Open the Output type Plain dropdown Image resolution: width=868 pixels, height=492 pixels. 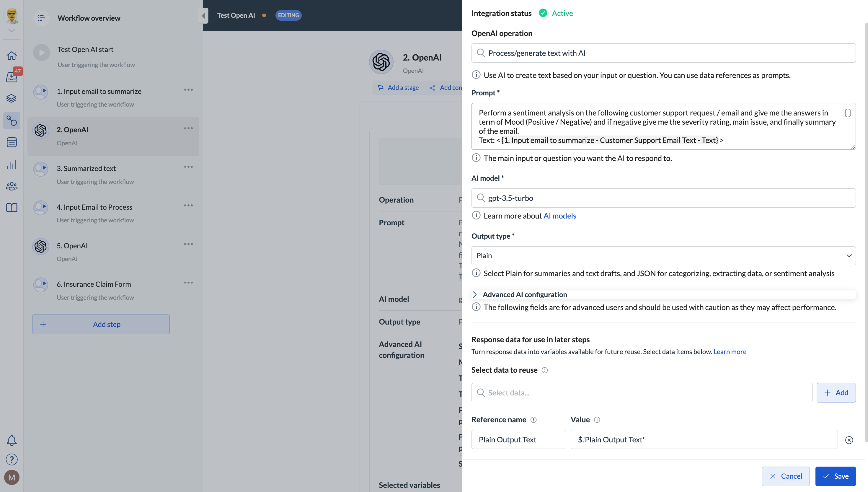[663, 255]
